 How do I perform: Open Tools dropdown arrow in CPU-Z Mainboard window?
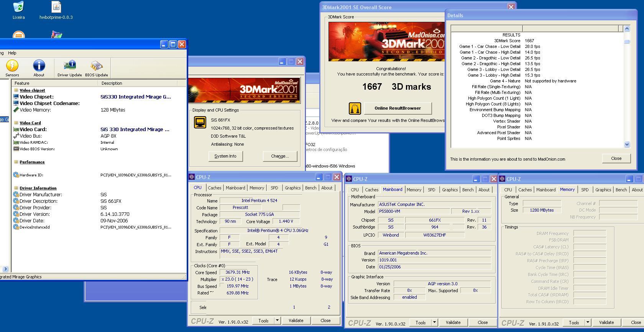point(434,322)
